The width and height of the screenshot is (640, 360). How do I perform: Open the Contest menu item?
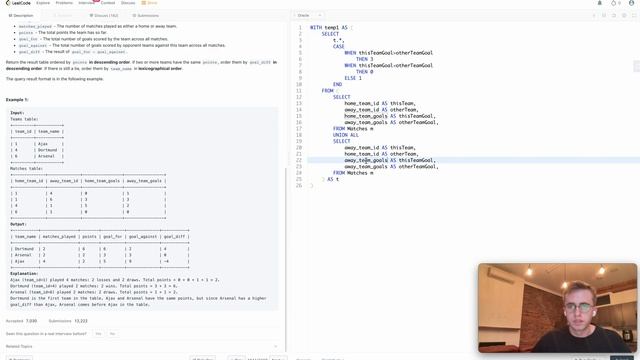pyautogui.click(x=108, y=3)
